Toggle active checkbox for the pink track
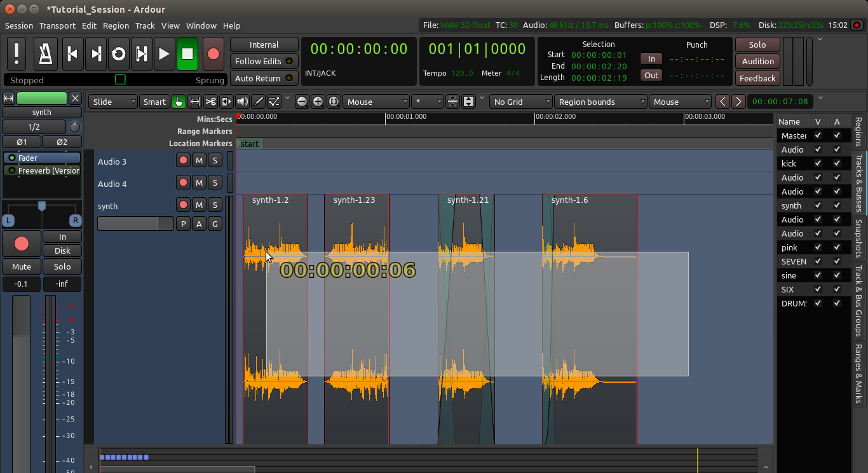The image size is (868, 473). pos(837,247)
